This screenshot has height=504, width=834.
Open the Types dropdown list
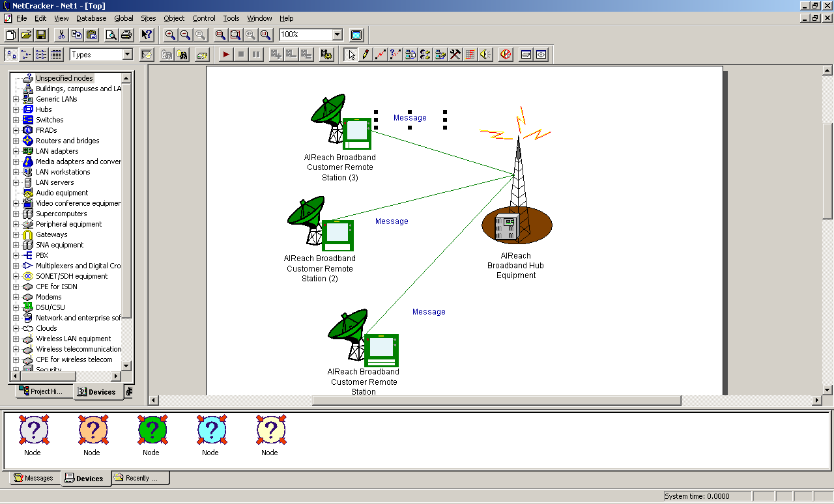127,55
